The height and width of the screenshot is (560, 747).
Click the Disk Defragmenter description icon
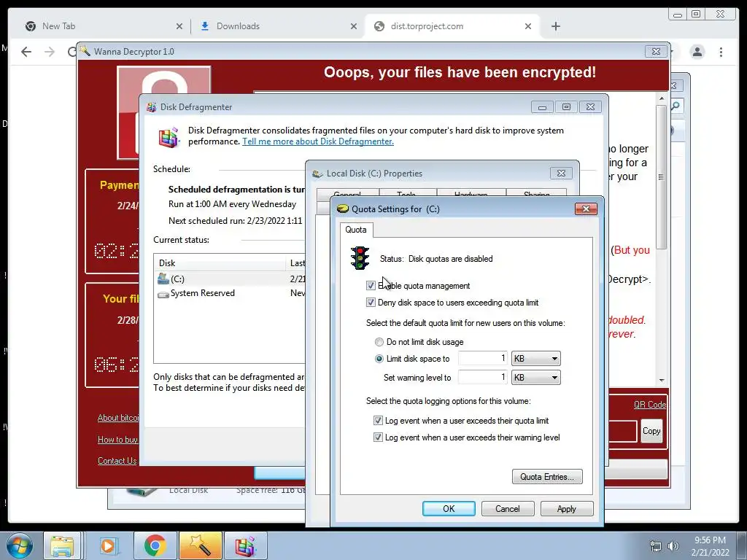click(x=169, y=137)
